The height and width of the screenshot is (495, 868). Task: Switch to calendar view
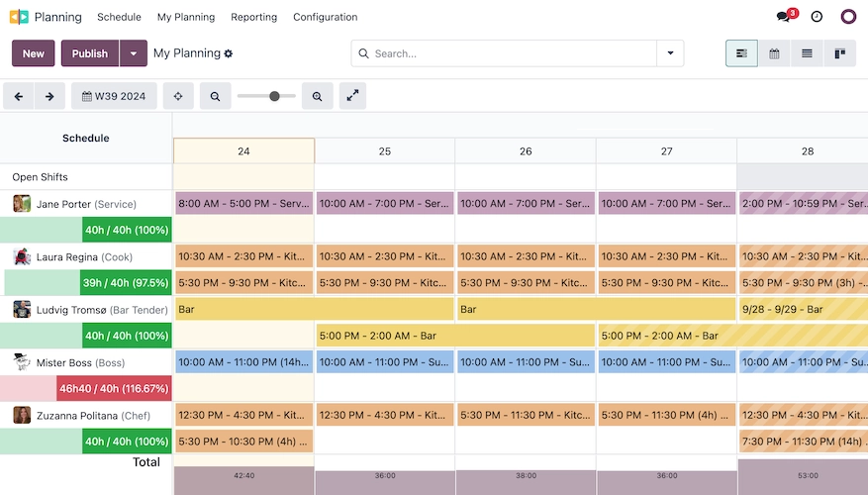click(x=774, y=53)
